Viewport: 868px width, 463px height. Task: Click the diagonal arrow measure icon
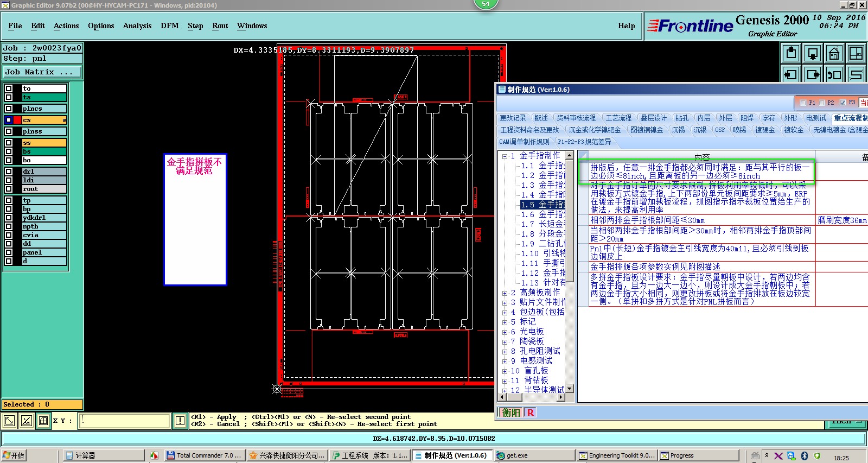pos(9,421)
